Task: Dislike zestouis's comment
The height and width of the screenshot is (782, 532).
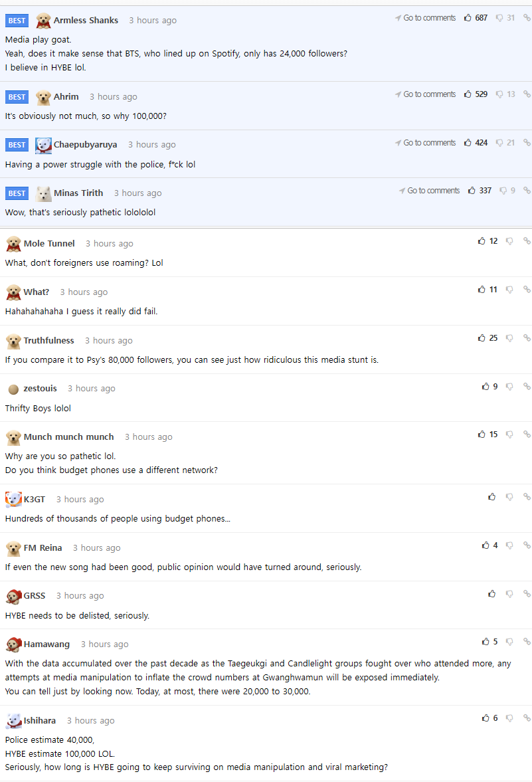Action: [509, 387]
